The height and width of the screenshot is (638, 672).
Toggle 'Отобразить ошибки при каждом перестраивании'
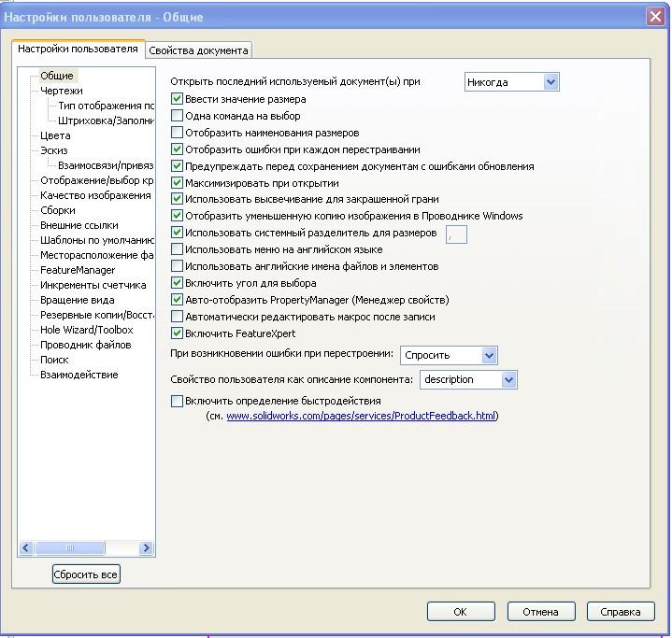coord(177,149)
